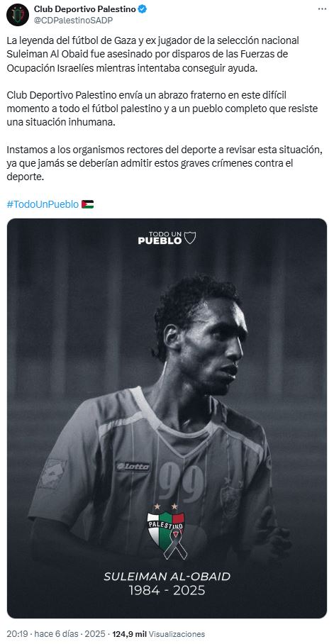Open the @CDPalestinoSADP handle link
This screenshot has height=644, width=334.
point(73,20)
